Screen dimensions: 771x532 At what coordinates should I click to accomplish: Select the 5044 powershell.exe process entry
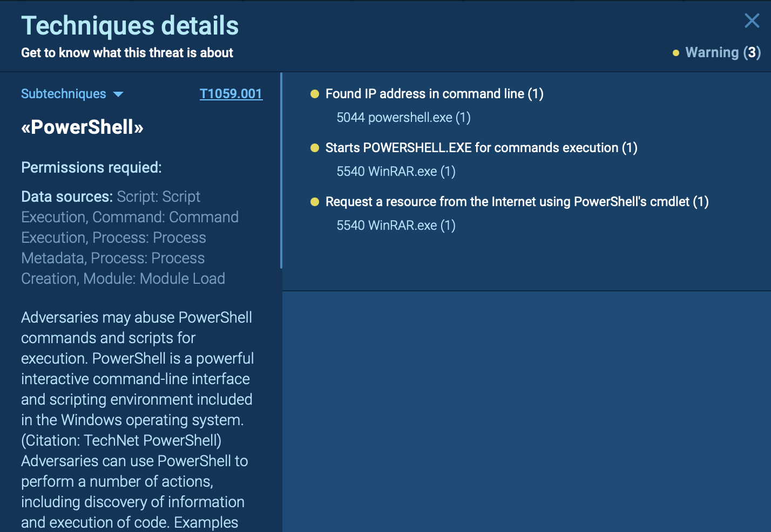403,118
